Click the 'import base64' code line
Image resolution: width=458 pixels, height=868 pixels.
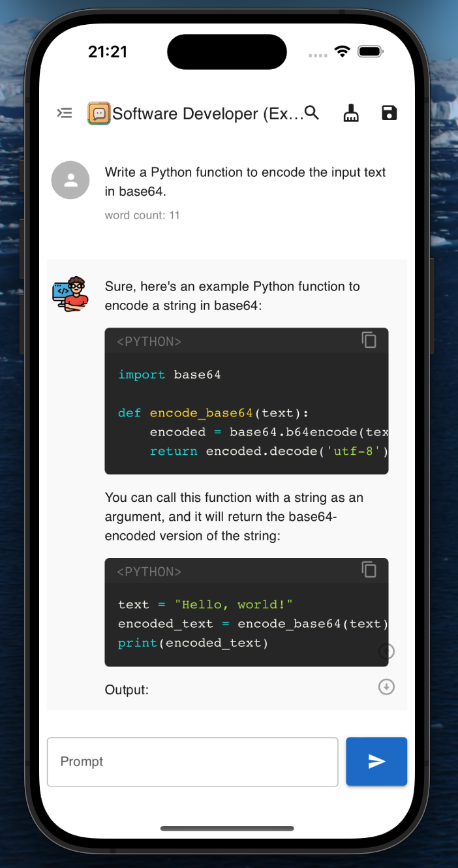[170, 375]
